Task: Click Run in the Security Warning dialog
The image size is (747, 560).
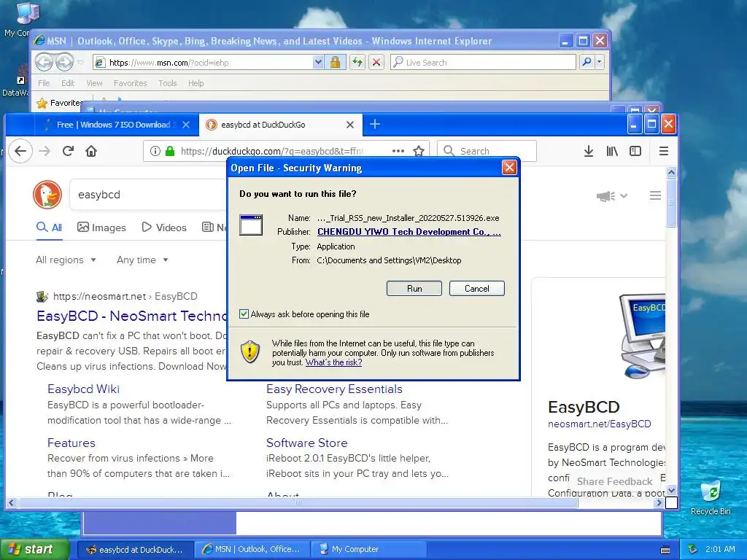Action: 414,289
